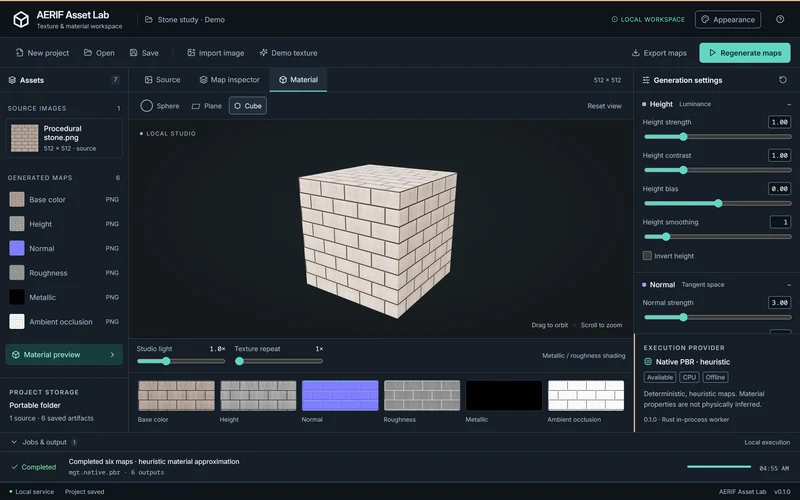800x500 pixels.
Task: Click the Height map swatch icon in Generated Maps
Action: coord(17,224)
